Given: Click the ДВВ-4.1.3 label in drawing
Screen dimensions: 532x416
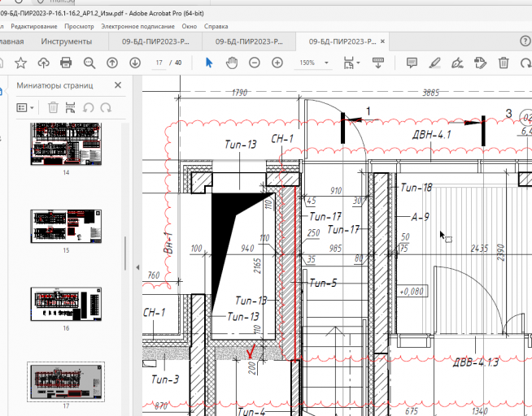Looking at the screenshot, I should tap(476, 362).
